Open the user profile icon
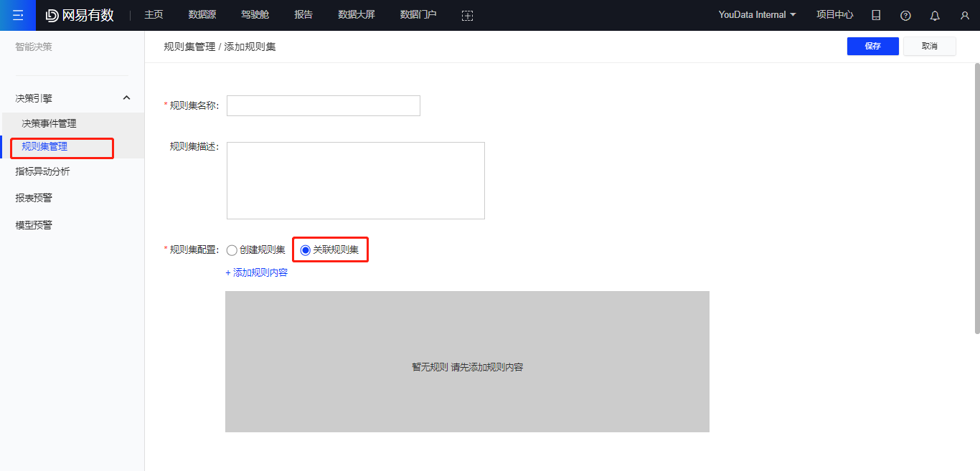 tap(964, 15)
